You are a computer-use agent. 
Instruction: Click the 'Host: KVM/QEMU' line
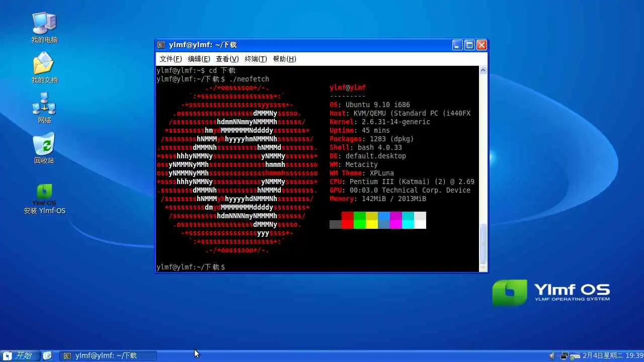(x=400, y=113)
